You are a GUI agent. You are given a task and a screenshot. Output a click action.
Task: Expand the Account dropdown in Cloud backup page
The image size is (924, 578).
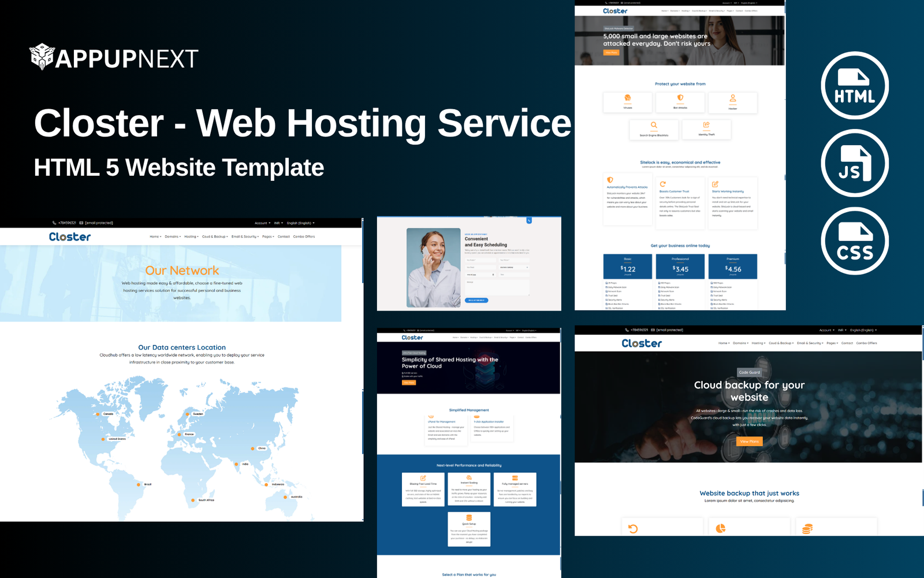pos(826,330)
